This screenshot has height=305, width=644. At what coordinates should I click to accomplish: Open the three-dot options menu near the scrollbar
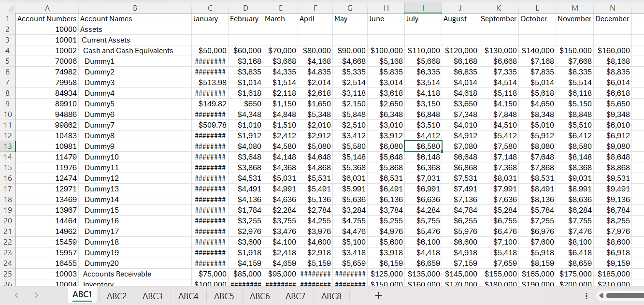click(x=586, y=296)
